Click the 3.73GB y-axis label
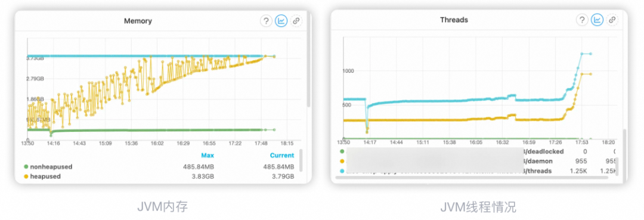The image size is (644, 220). (35, 58)
